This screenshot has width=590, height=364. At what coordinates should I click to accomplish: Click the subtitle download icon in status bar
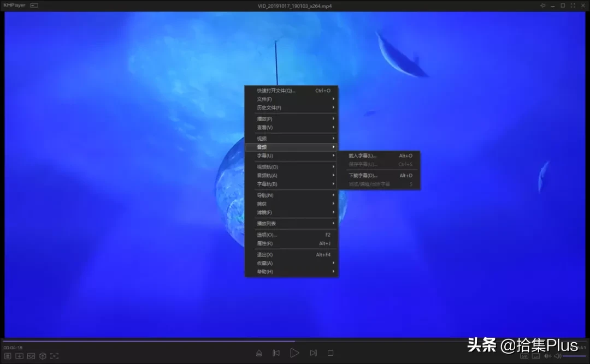[19, 356]
